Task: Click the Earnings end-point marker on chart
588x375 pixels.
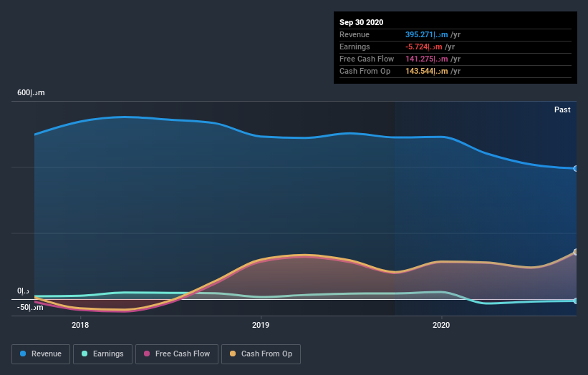Action: pos(576,301)
